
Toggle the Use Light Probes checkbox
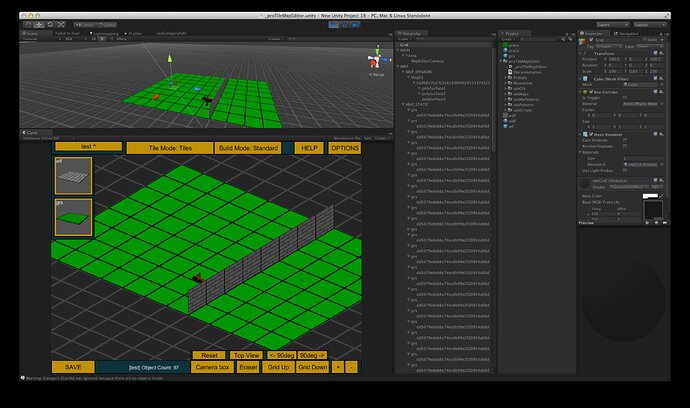tap(625, 170)
